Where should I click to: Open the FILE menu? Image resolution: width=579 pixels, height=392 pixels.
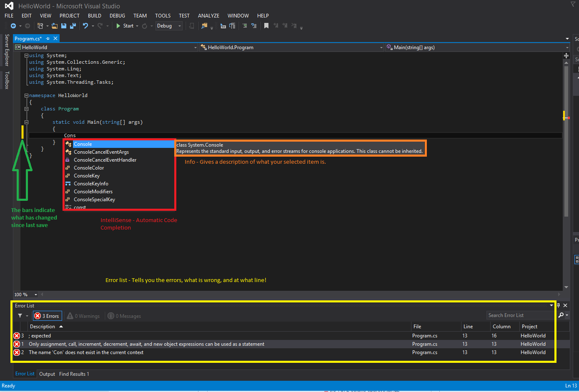[x=9, y=15]
